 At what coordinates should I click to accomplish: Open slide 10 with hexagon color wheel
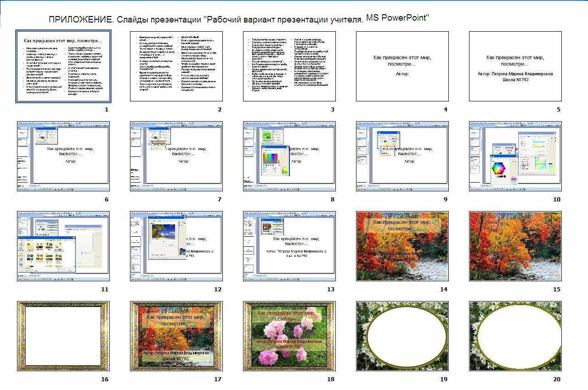click(x=515, y=156)
